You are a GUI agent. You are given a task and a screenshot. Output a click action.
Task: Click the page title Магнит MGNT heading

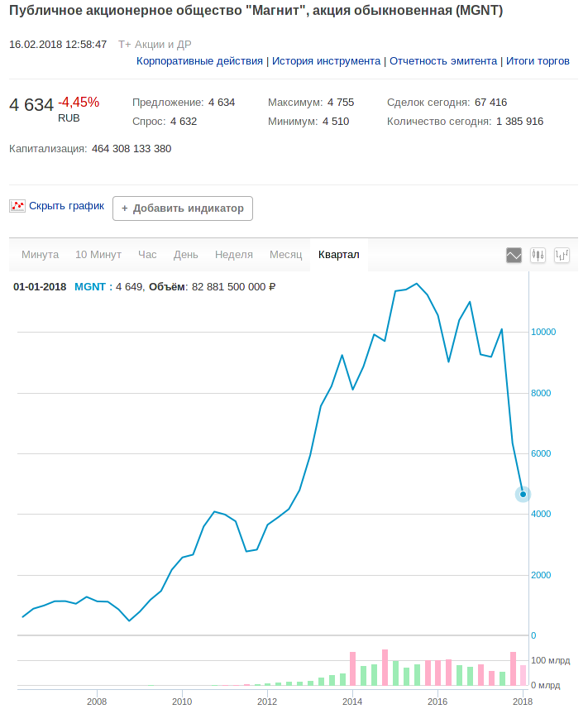tap(256, 11)
